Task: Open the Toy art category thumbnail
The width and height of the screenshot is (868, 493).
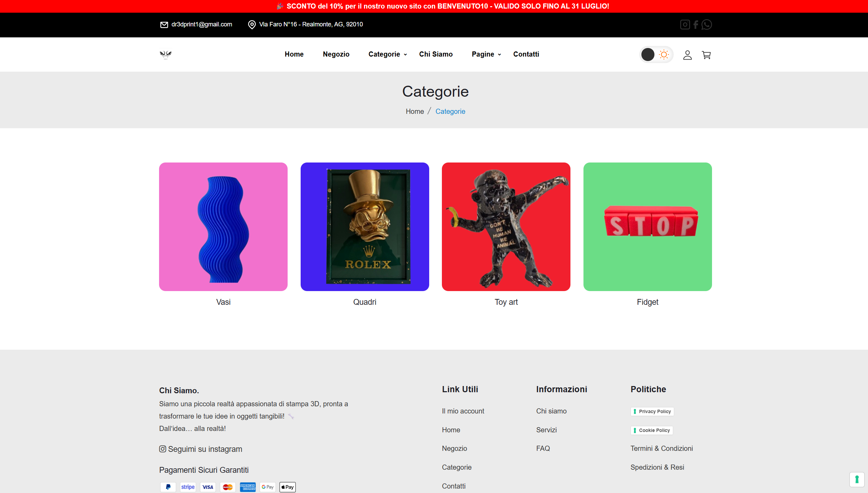Action: pyautogui.click(x=506, y=227)
